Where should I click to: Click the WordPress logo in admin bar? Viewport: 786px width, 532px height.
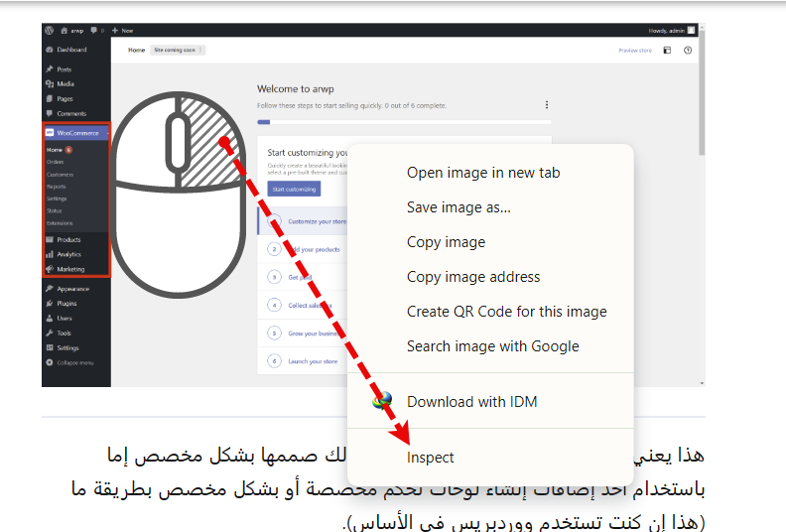50,30
